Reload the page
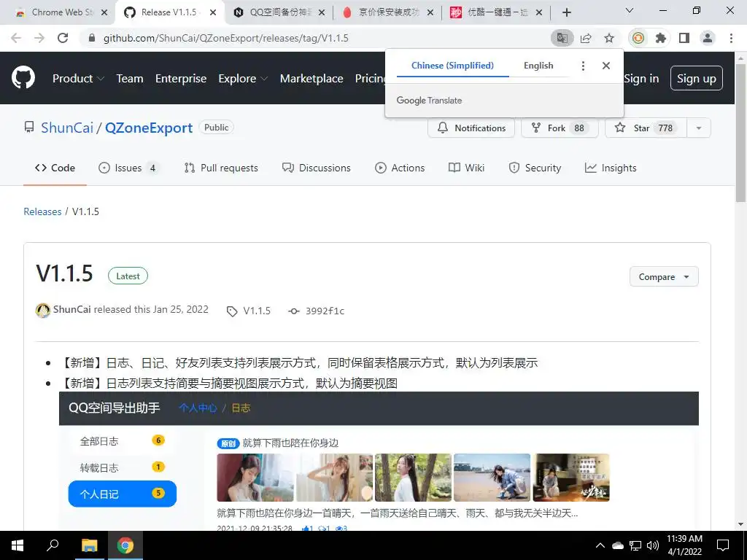Screen dimensions: 747x560 click(x=63, y=38)
